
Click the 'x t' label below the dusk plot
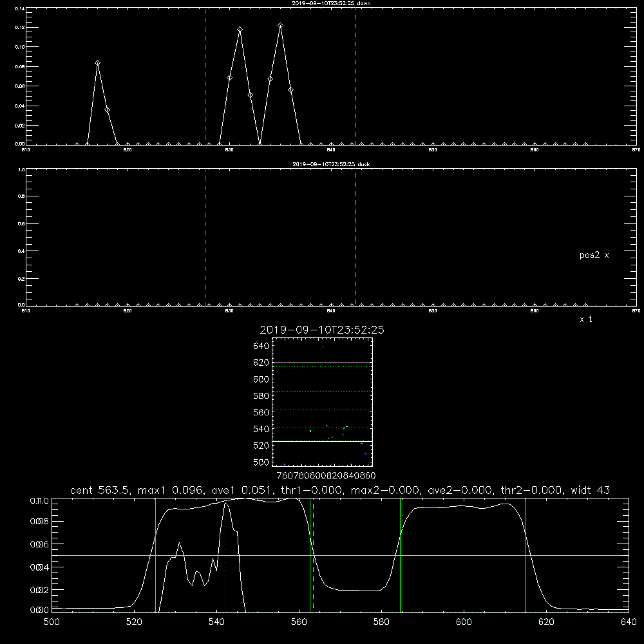coord(585,319)
